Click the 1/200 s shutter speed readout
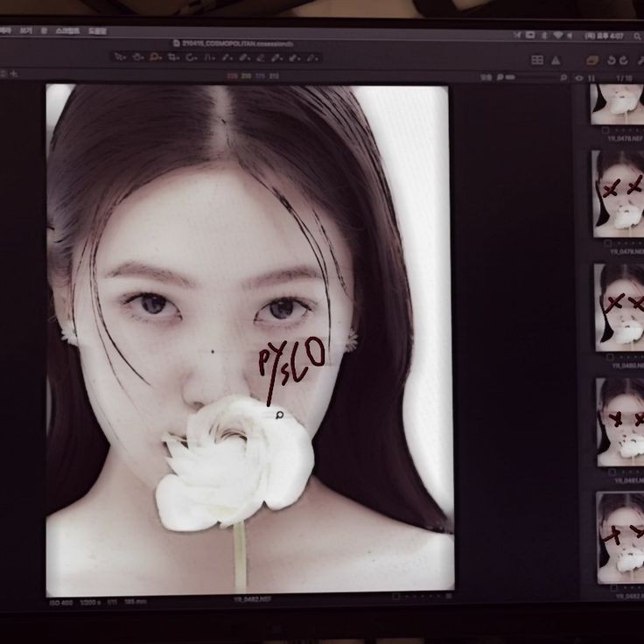 90,603
